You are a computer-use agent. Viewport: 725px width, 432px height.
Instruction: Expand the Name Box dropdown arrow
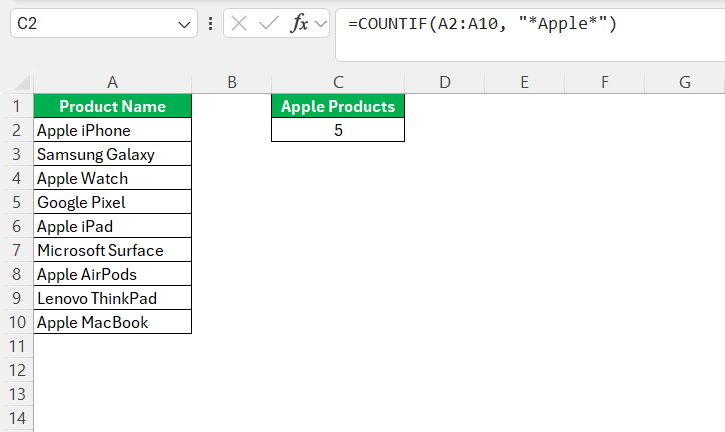pos(184,24)
